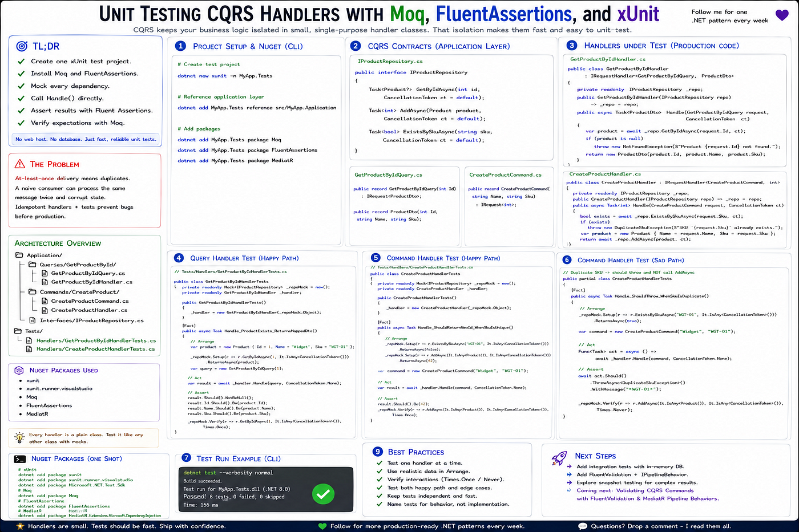This screenshot has width=799, height=532.
Task: Click the Time: 156 ms line
Action: (x=201, y=505)
